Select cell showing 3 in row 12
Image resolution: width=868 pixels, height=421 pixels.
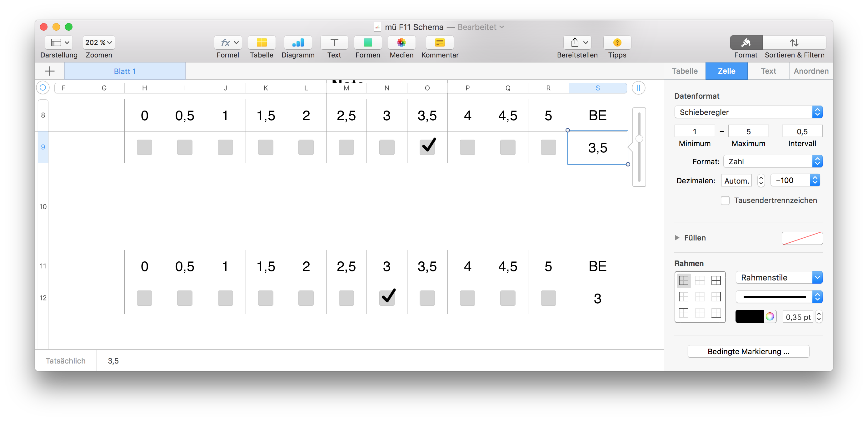[x=597, y=298]
